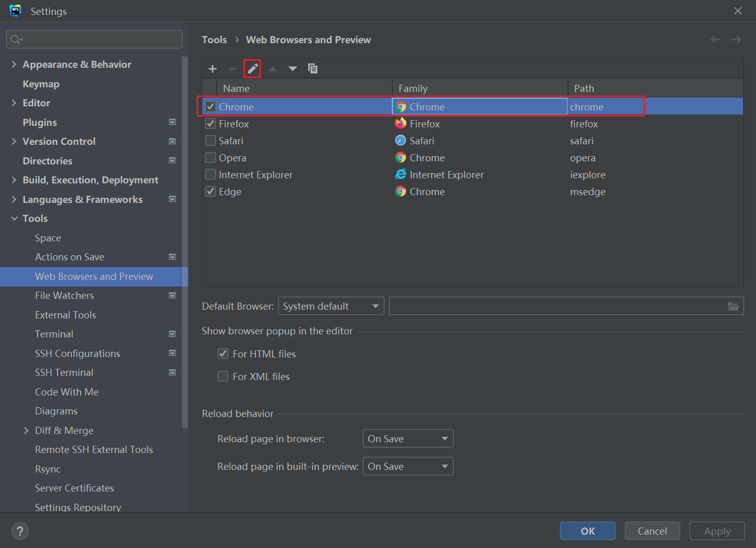The width and height of the screenshot is (756, 548).
Task: Click project-level icon beside Plugins
Action: [173, 122]
